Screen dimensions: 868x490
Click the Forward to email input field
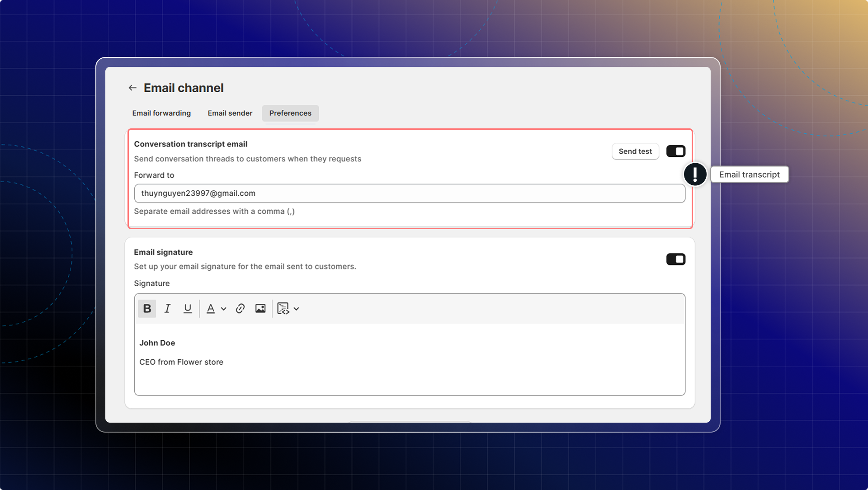pyautogui.click(x=409, y=193)
